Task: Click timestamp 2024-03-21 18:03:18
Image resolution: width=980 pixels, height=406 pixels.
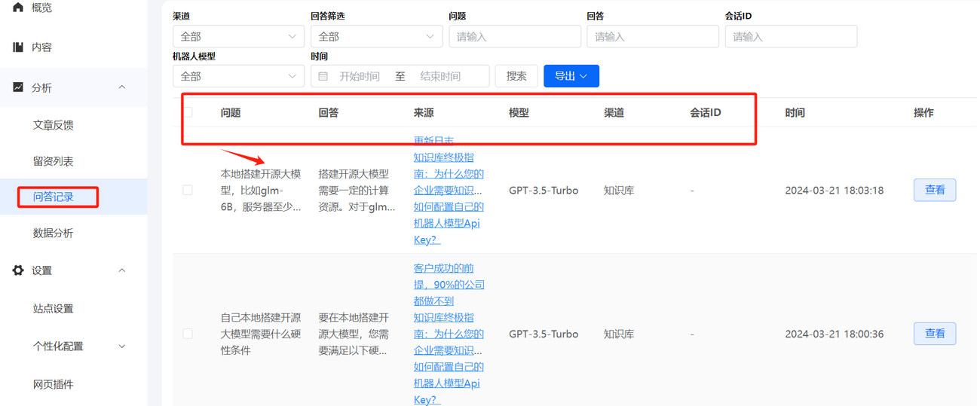Action: (834, 191)
